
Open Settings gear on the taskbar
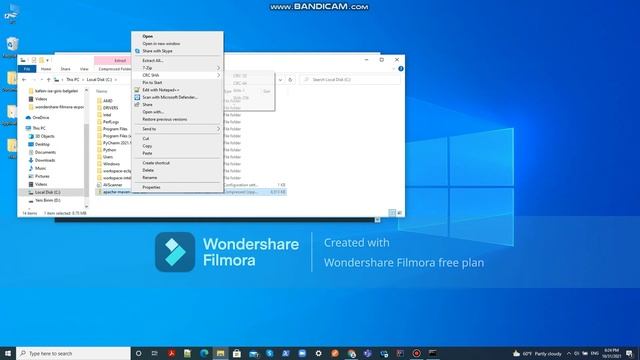point(318,353)
